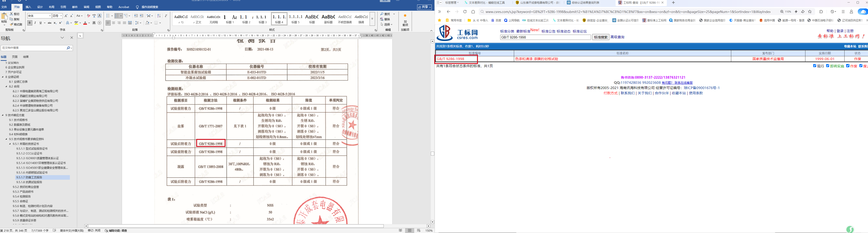Apply the 标题 1 heading style
Screen dimensions: 868x233
(230, 18)
